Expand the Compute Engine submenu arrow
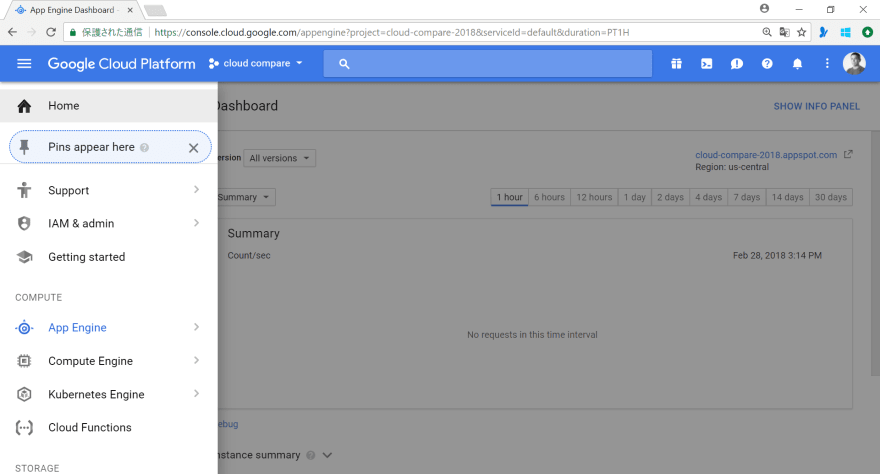 (x=196, y=360)
